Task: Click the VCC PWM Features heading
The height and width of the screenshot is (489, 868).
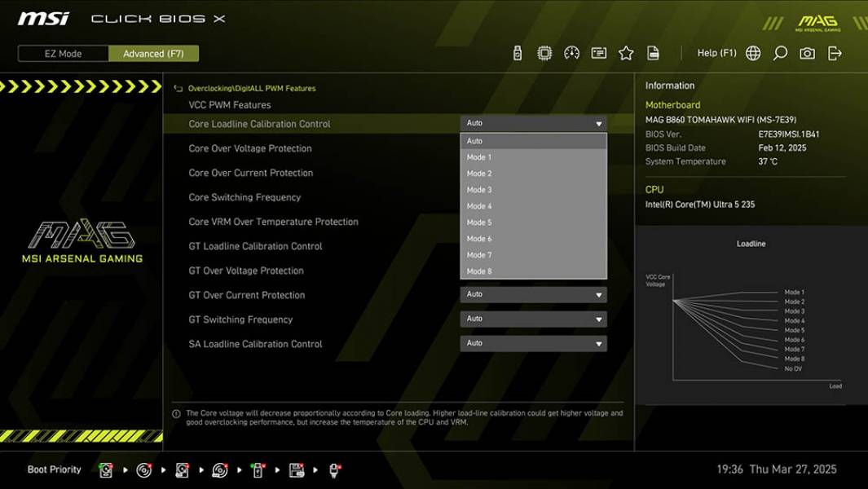Action: pyautogui.click(x=229, y=104)
